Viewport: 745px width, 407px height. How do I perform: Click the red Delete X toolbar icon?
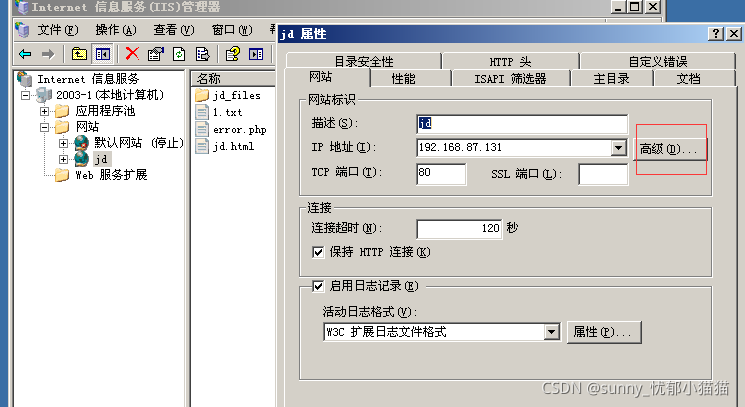132,54
